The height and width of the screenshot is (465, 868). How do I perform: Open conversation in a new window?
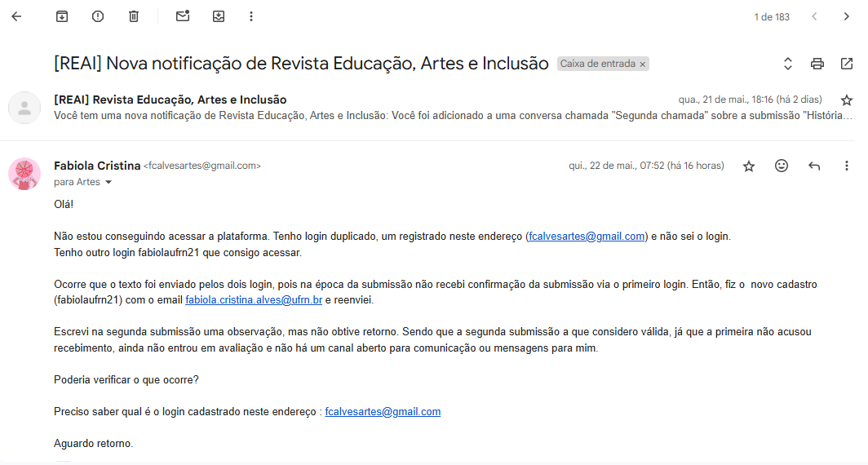pos(846,64)
